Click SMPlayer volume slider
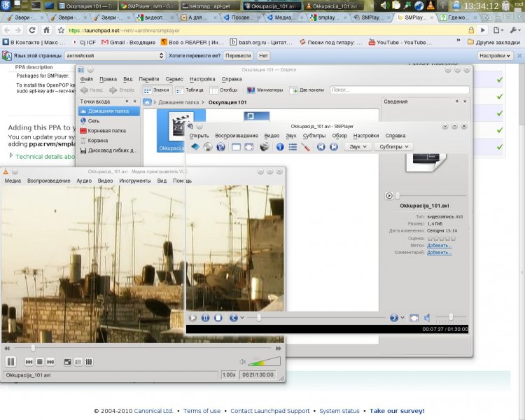The image size is (525, 420). click(450, 317)
